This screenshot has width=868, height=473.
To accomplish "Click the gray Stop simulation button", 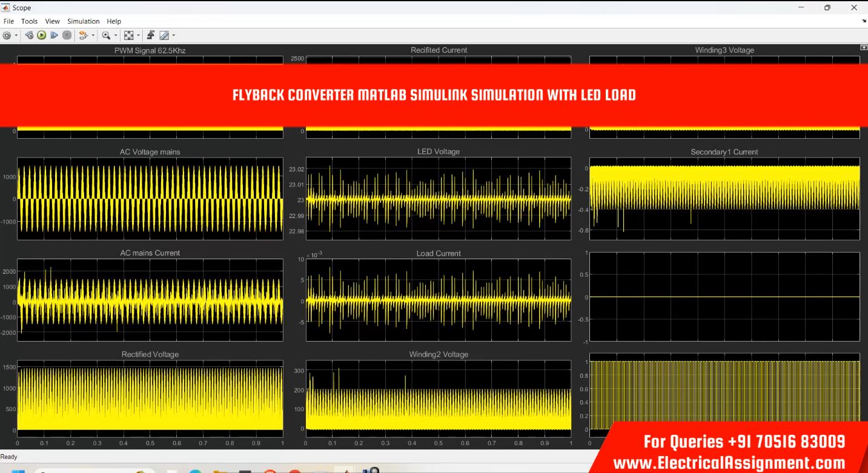I will (x=67, y=36).
